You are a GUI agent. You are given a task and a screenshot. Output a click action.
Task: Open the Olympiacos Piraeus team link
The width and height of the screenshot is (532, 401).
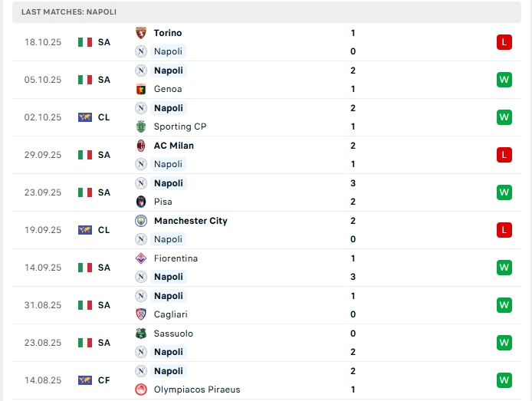(x=196, y=389)
